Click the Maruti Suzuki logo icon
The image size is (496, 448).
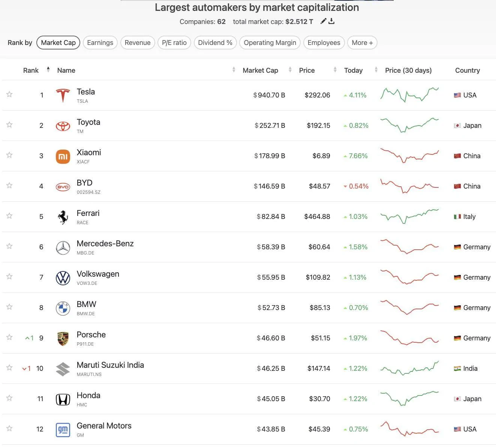[63, 369]
